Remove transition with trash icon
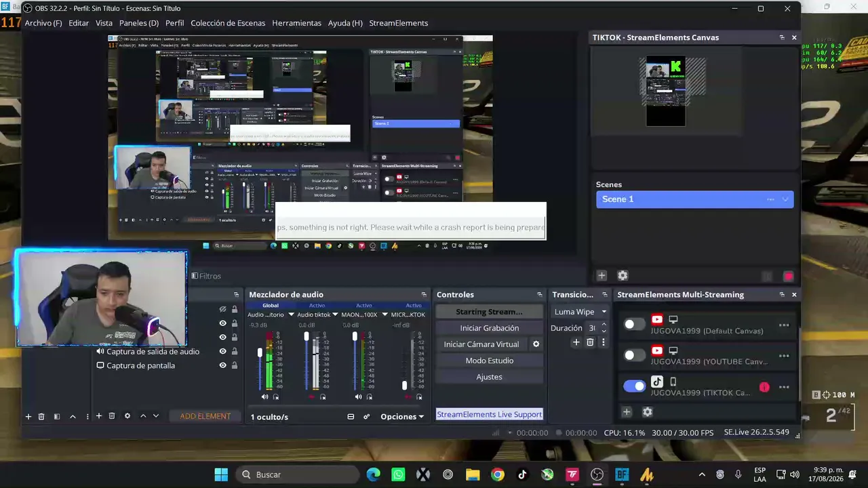Screen dimensions: 868x488 point(590,342)
